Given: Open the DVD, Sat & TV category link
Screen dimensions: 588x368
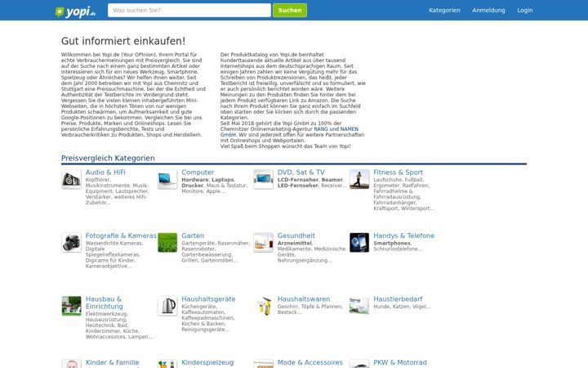Looking at the screenshot, I should 301,173.
